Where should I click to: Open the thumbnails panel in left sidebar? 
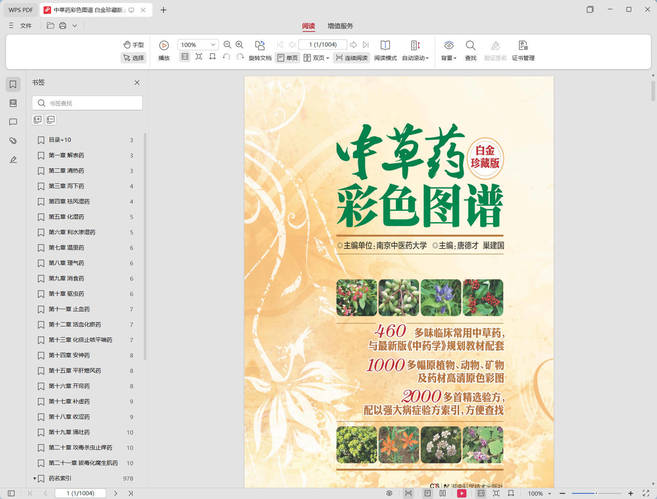coord(13,103)
